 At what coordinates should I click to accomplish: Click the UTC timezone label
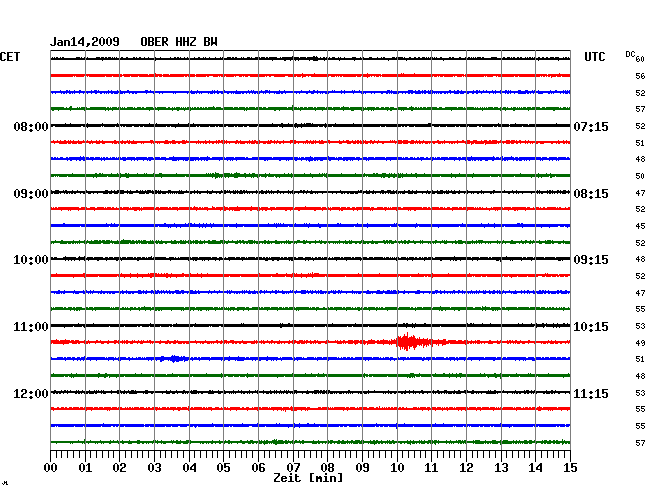pos(594,57)
